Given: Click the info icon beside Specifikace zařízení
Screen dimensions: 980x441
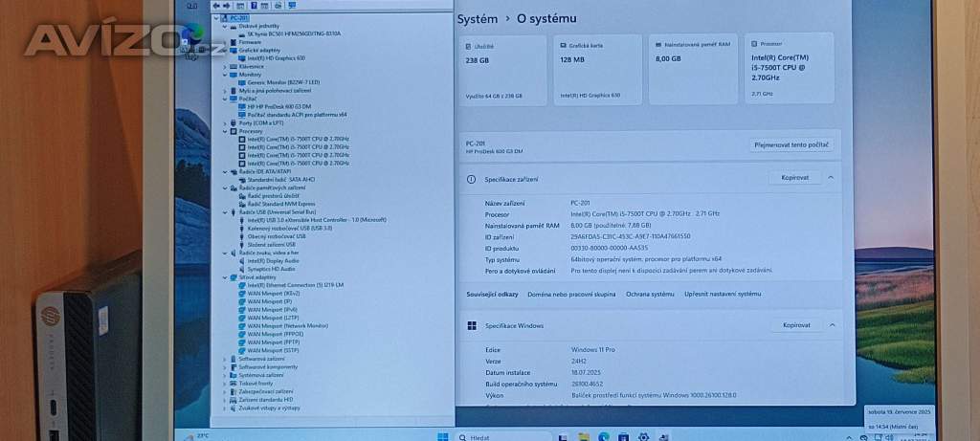Looking at the screenshot, I should [x=471, y=179].
